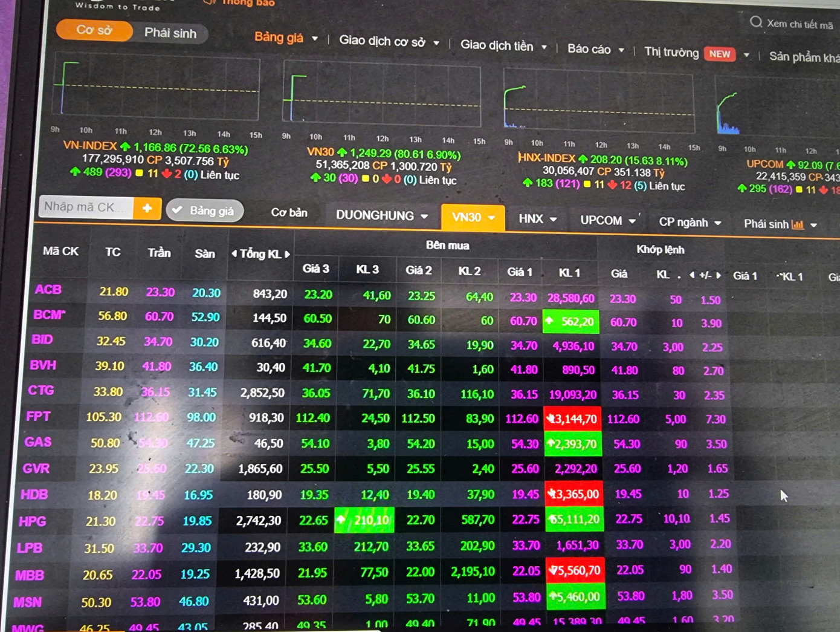Click the FPT stock symbol
Image resolution: width=840 pixels, height=632 pixels.
pyautogui.click(x=38, y=416)
